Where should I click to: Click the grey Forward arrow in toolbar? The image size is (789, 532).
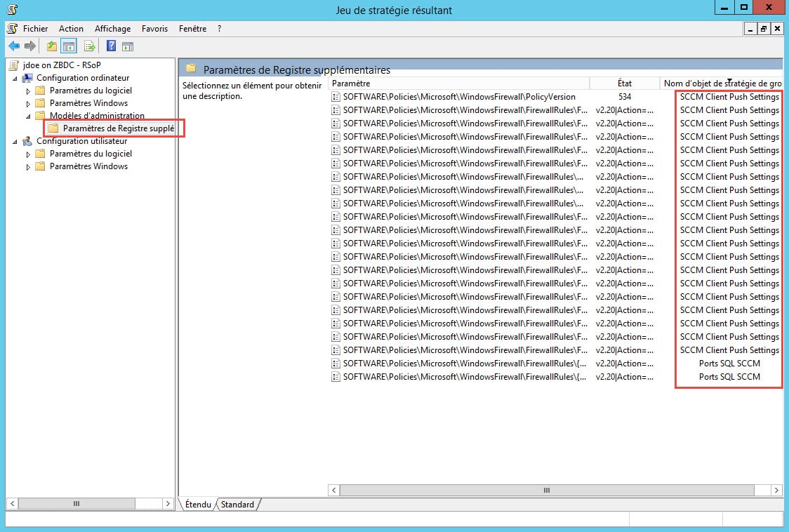[30, 46]
